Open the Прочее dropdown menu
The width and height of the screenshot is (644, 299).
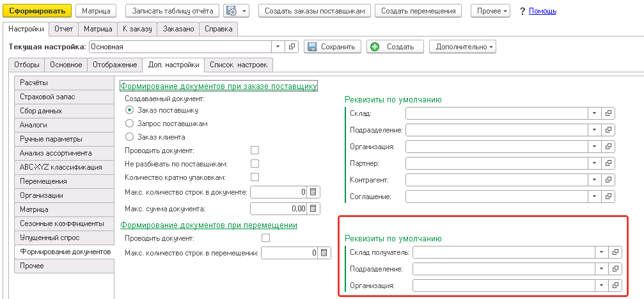pos(491,11)
